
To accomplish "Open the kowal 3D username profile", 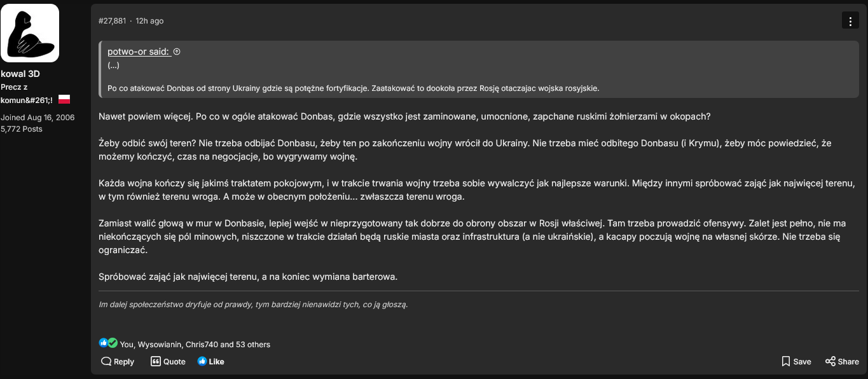I will [x=20, y=74].
